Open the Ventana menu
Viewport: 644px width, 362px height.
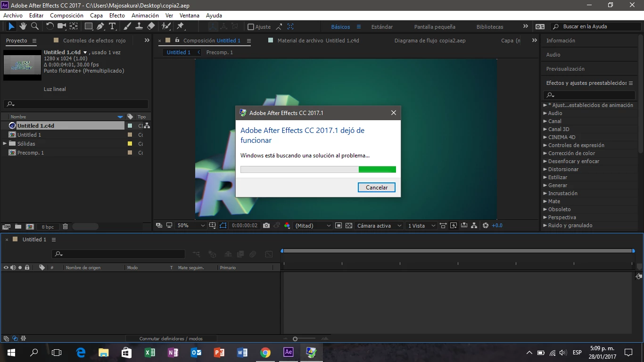click(x=190, y=16)
